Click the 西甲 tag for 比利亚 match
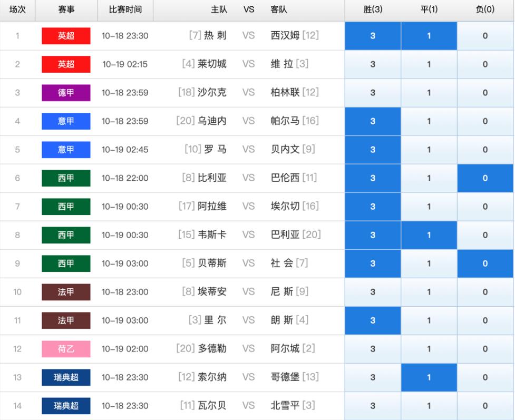This screenshot has width=515, height=420. [66, 178]
